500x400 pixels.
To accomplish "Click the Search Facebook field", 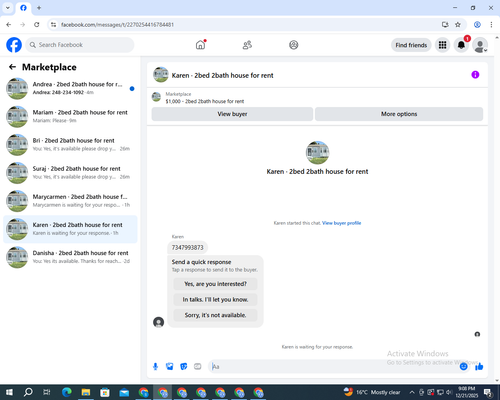I will (x=80, y=45).
